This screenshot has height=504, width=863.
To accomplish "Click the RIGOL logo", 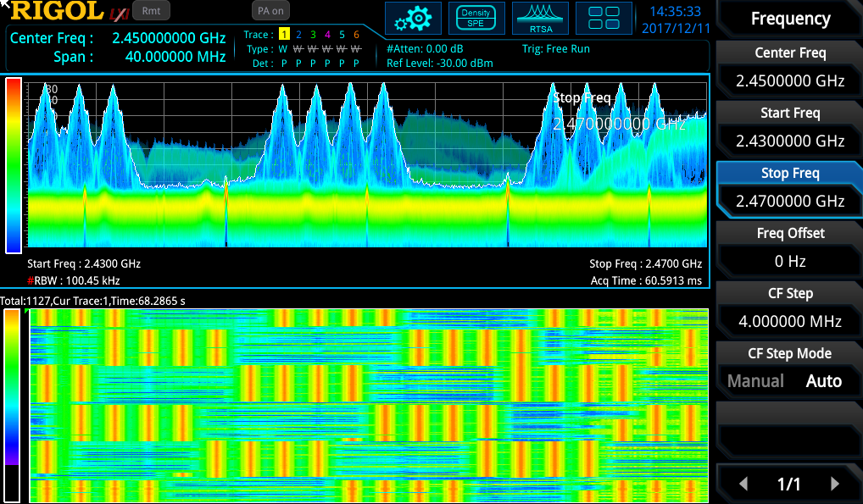I will [x=58, y=11].
